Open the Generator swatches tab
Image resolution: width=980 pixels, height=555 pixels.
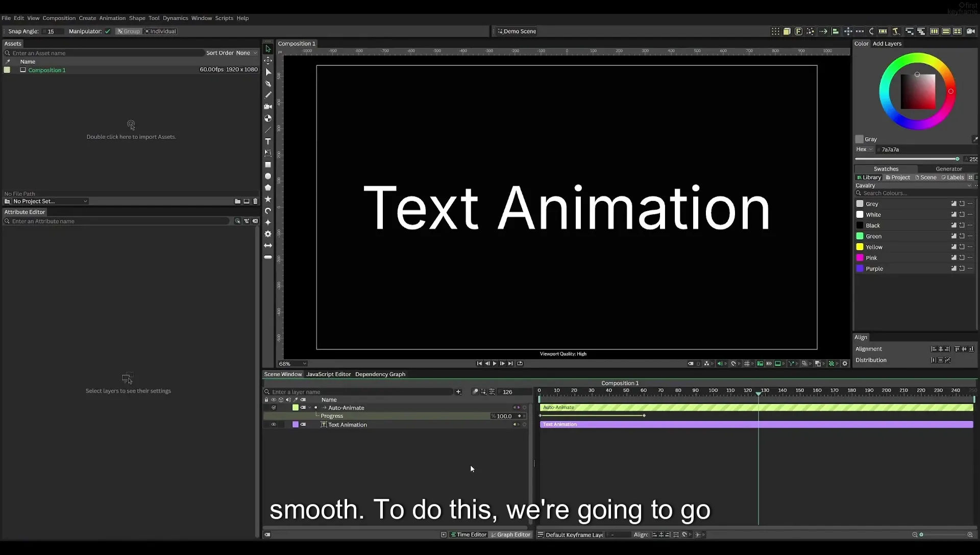point(948,169)
